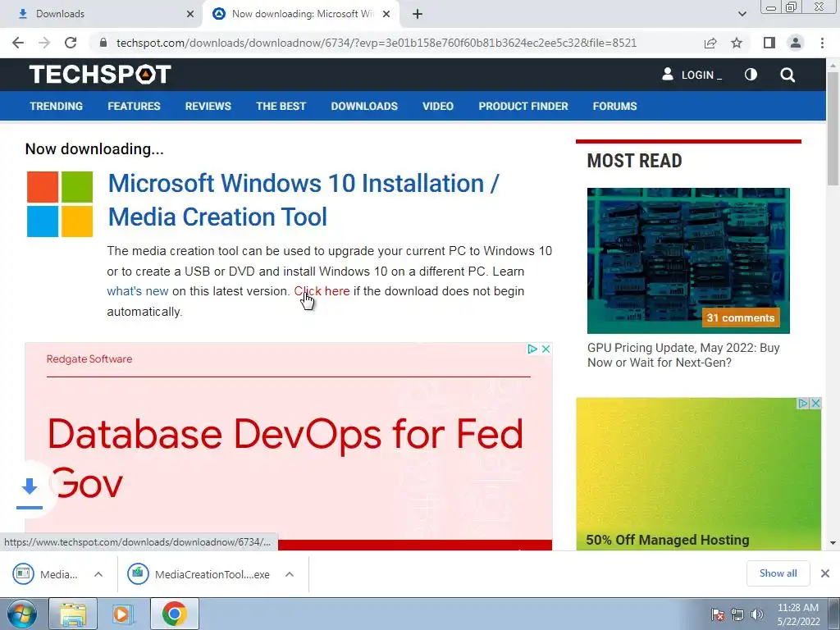Open the browser side panel icon

point(769,43)
